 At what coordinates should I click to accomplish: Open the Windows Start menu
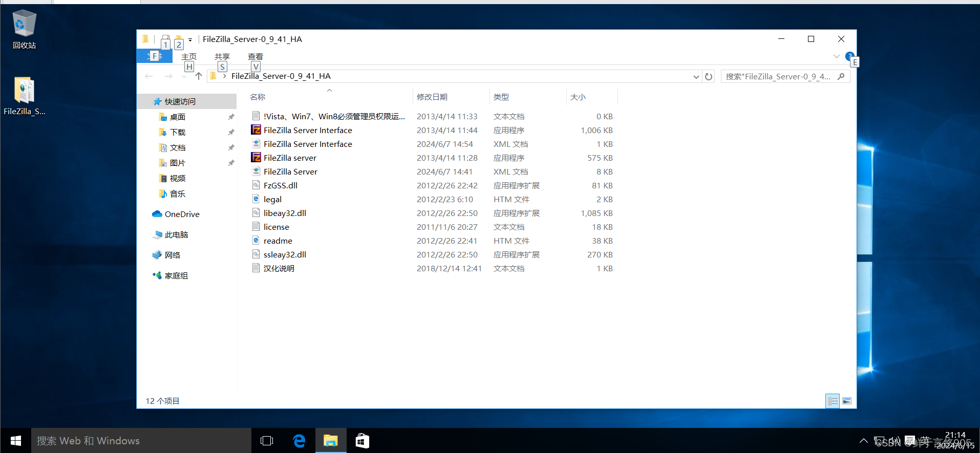pos(16,441)
